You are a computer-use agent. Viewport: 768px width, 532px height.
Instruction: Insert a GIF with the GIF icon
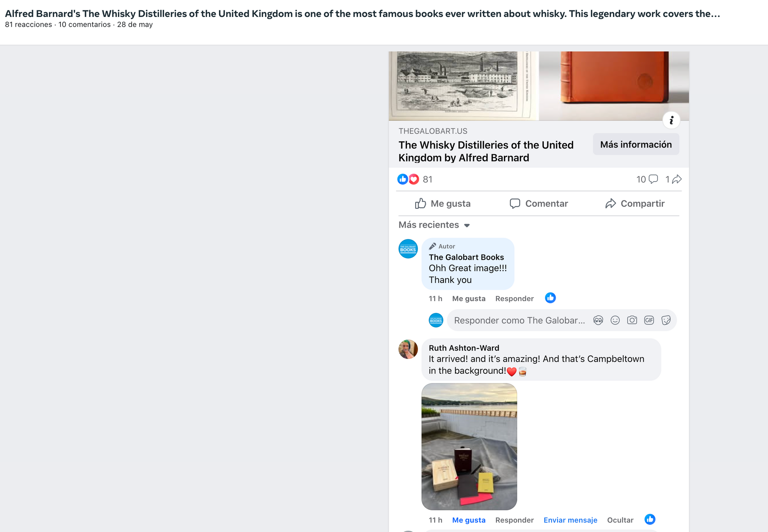click(x=649, y=320)
